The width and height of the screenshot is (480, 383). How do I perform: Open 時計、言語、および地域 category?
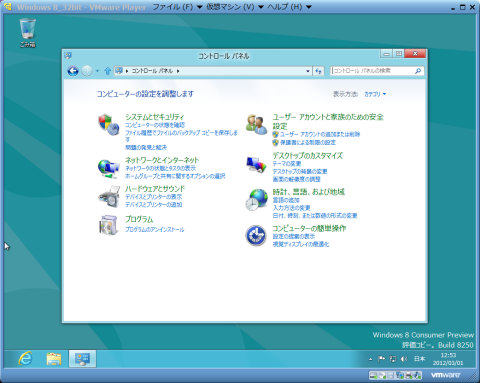pyautogui.click(x=309, y=192)
